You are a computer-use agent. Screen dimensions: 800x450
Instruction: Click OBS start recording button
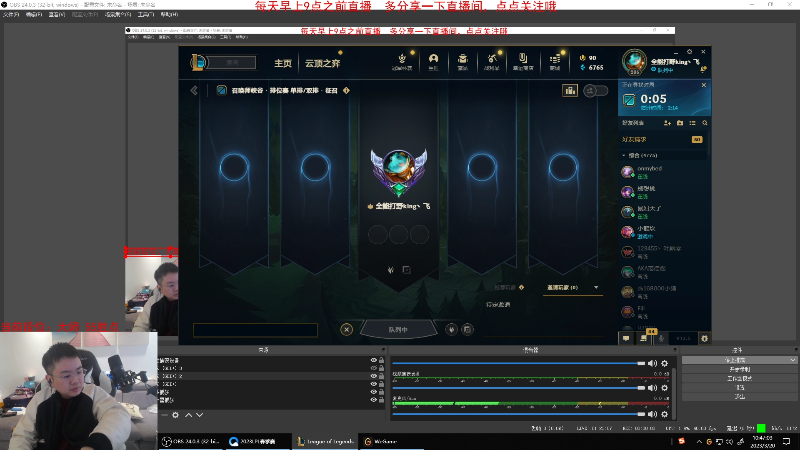click(x=739, y=369)
